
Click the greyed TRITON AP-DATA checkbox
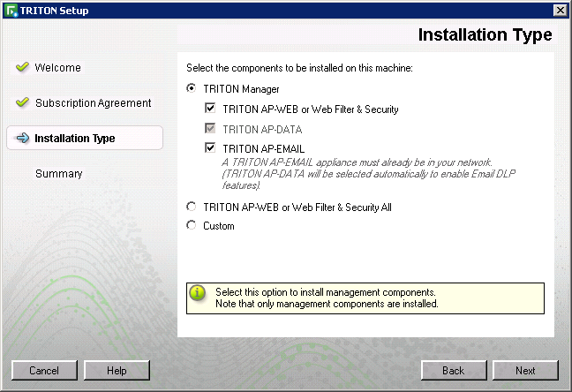(x=210, y=128)
